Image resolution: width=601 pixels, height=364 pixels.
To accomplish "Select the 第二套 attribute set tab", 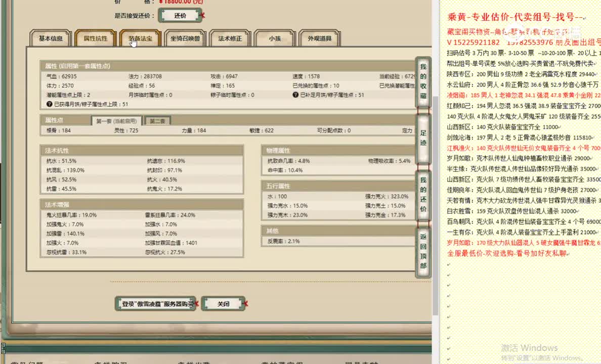I will 157,121.
